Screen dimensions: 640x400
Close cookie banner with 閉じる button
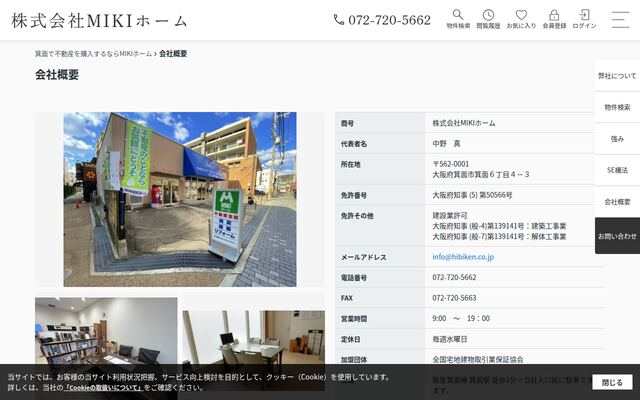coord(612,382)
